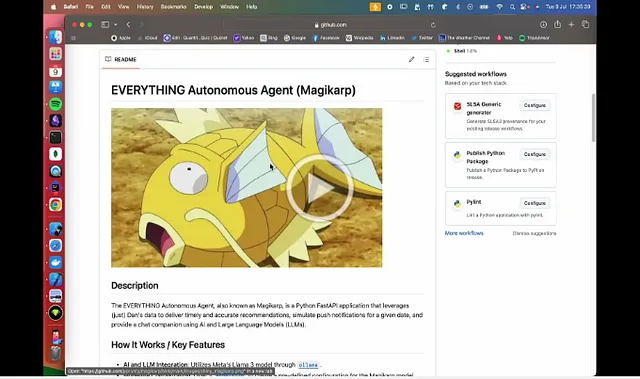This screenshot has height=379, width=640.
Task: Show Safari downloads
Action: pos(543,24)
